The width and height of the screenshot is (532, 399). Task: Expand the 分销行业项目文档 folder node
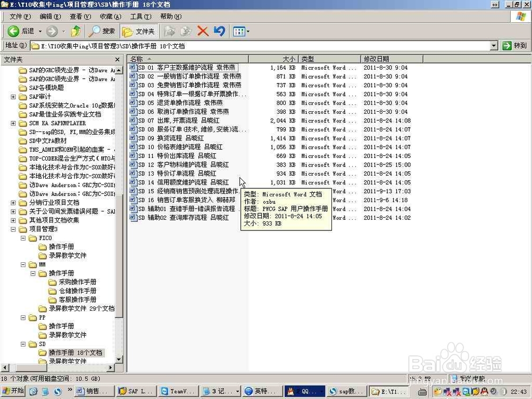coord(13,203)
